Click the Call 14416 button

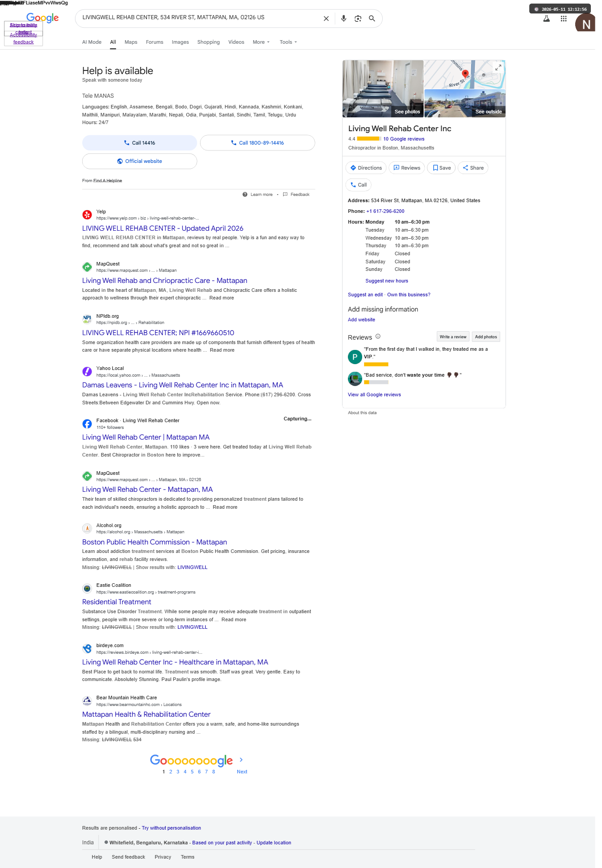coord(139,143)
